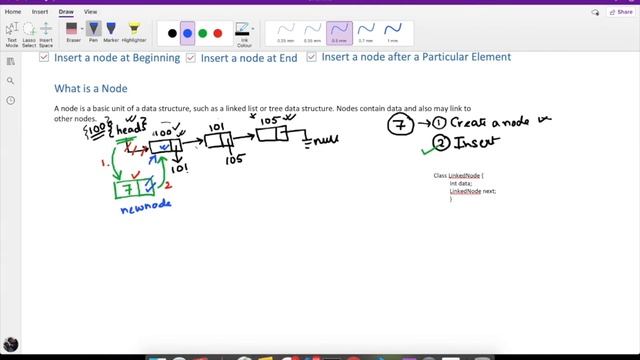Toggle the 'Insert a node at Beginning' checkbox
Screen dimensions: 640x360
tap(44, 57)
